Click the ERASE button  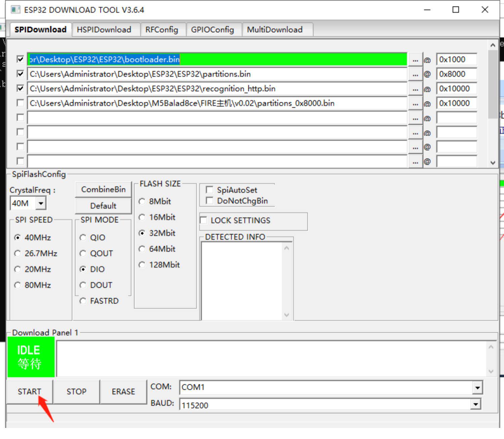point(124,392)
